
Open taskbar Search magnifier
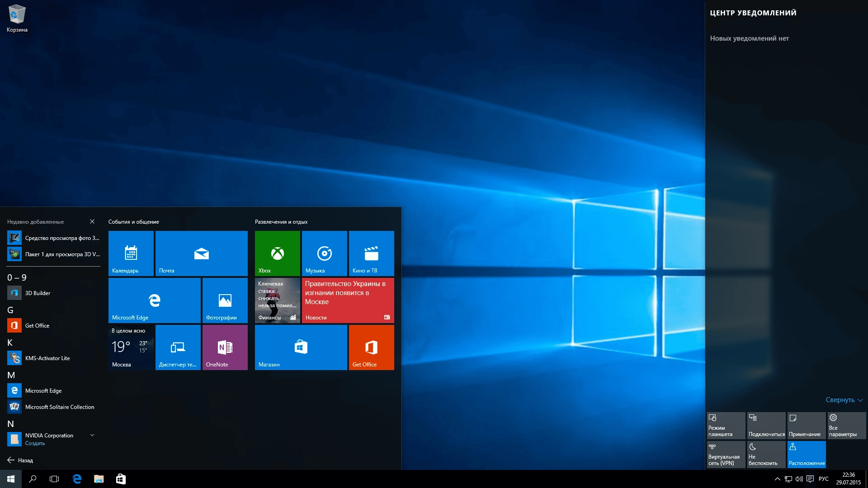(x=33, y=479)
